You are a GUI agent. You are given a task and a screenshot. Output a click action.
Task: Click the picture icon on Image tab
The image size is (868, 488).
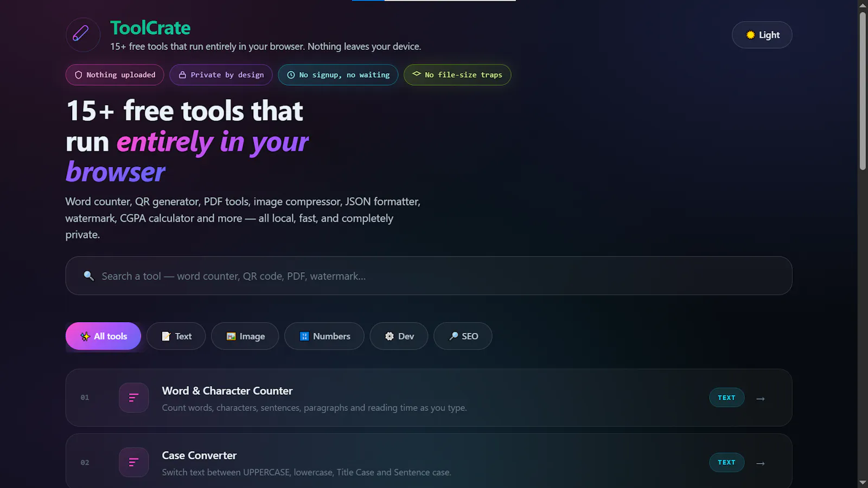[x=231, y=336]
